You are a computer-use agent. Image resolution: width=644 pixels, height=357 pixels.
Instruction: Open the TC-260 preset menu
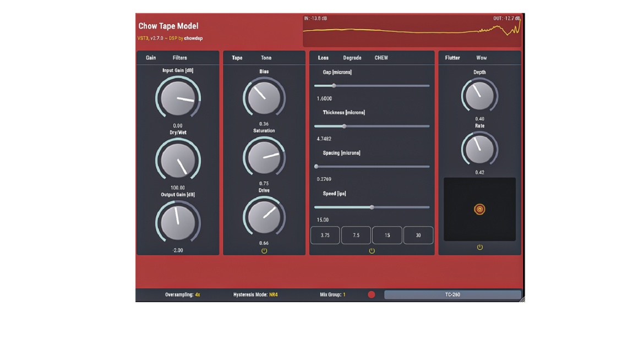point(452,295)
